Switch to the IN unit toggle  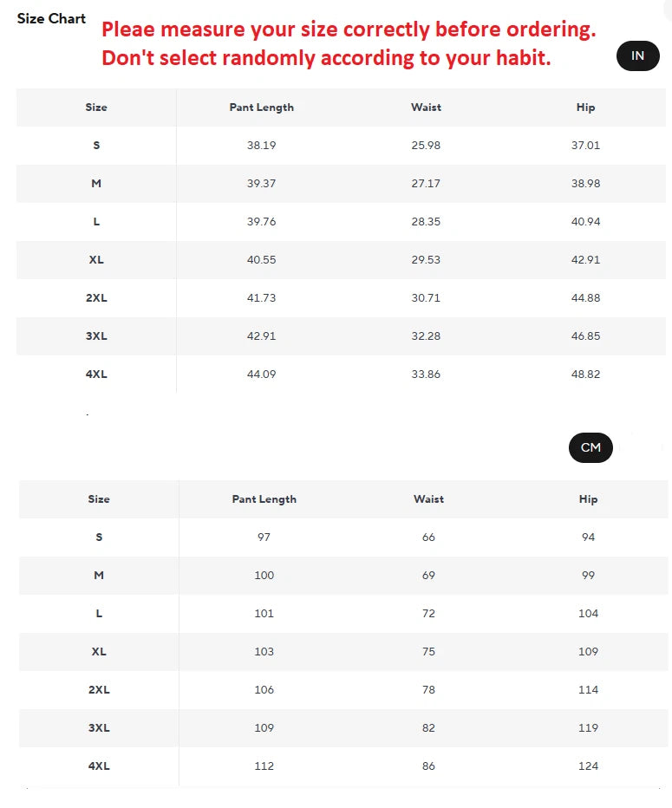[x=637, y=55]
